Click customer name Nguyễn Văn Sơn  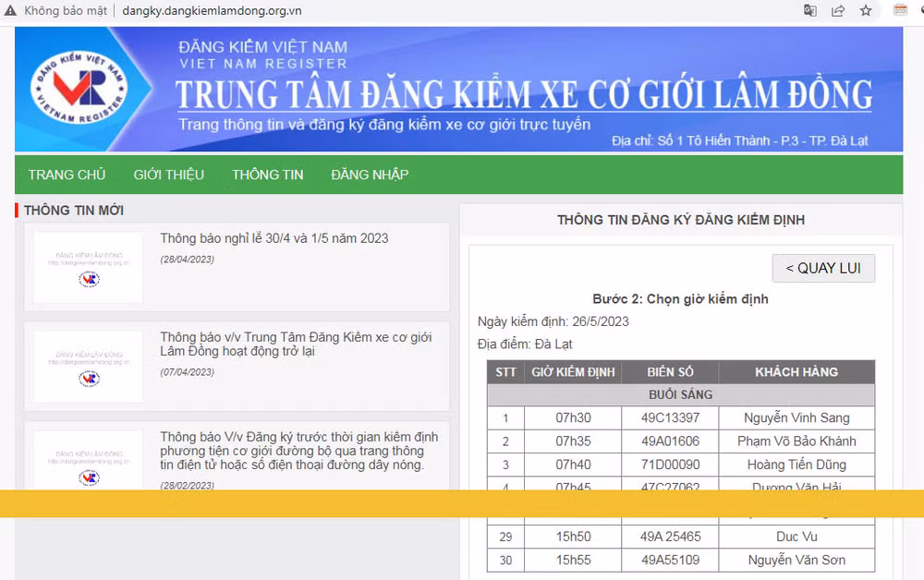tap(796, 560)
